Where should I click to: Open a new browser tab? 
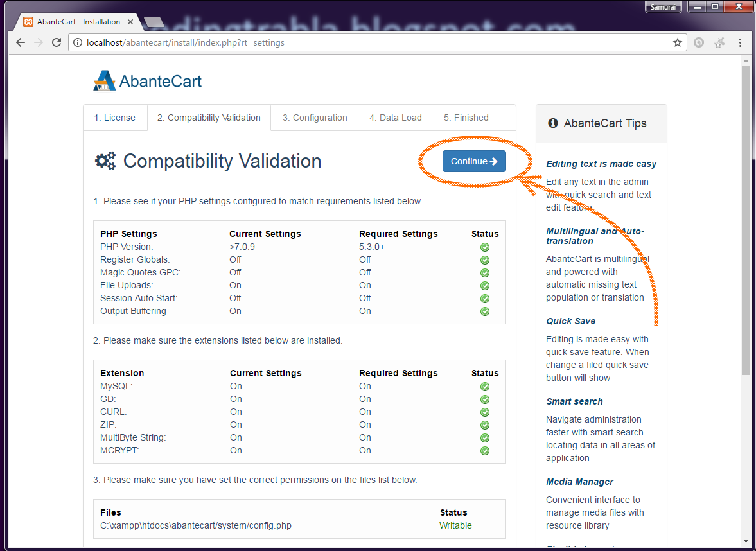click(x=154, y=22)
